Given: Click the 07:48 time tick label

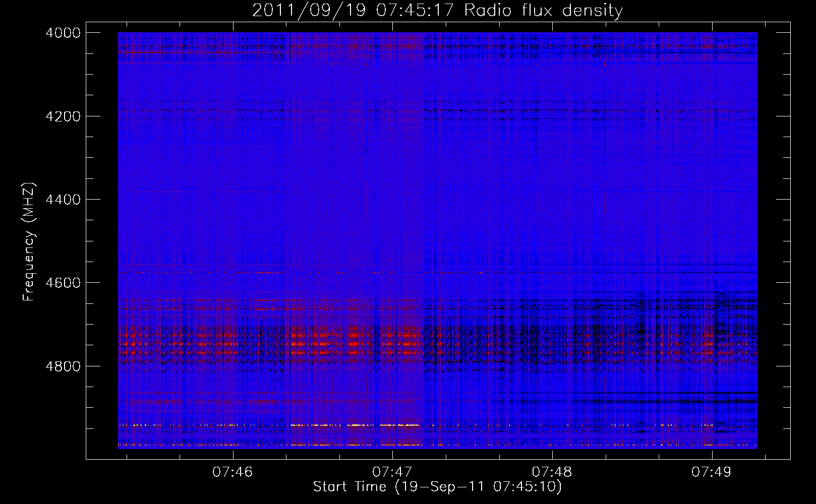Looking at the screenshot, I should [552, 472].
